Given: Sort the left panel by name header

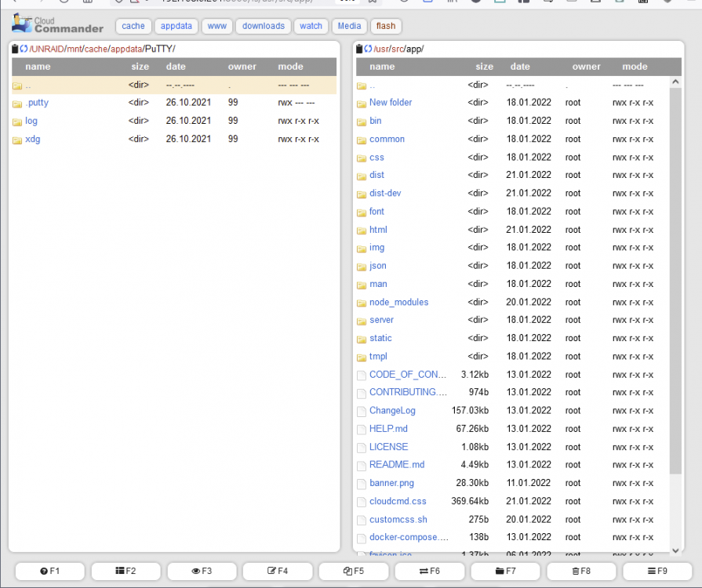Looking at the screenshot, I should (x=38, y=67).
